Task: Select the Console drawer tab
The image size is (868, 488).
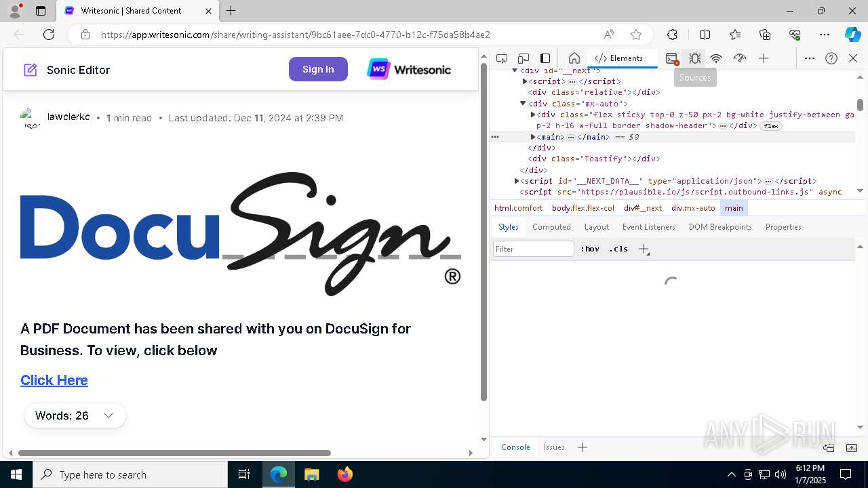Action: coord(515,447)
